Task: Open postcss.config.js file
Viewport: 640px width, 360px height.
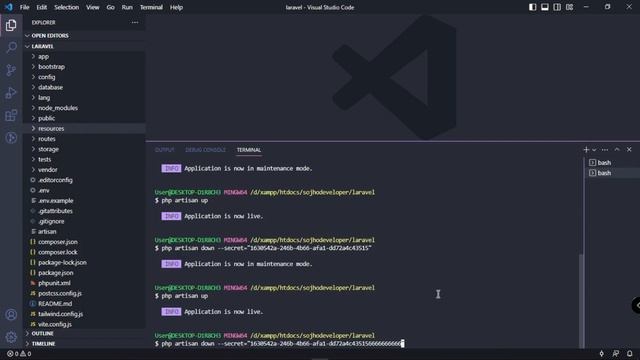Action: tap(84, 293)
